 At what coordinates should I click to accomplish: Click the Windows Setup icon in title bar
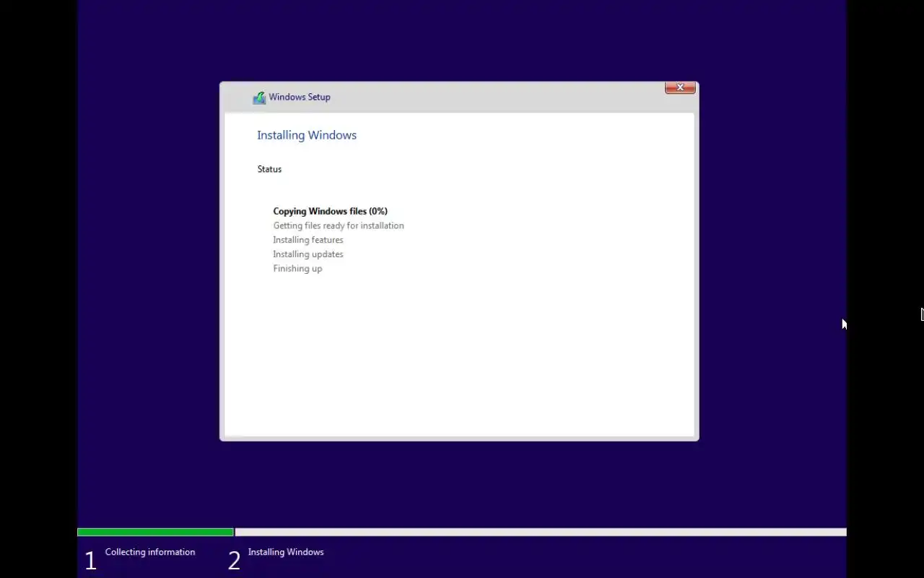point(259,98)
